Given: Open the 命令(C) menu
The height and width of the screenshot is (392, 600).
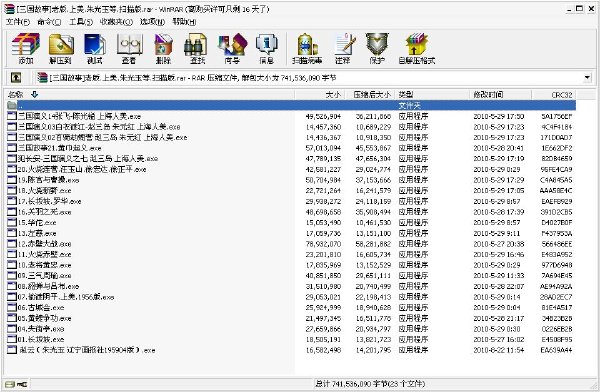Looking at the screenshot, I should point(49,22).
